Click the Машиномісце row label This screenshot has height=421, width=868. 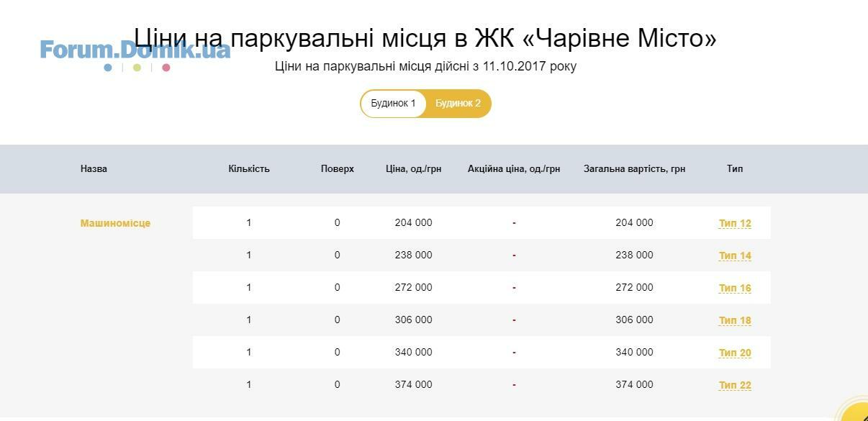tap(115, 223)
